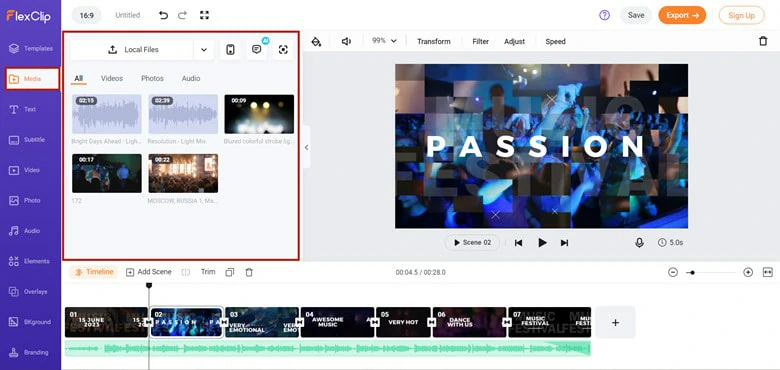Select scene 04 AWESOME MUSIC in timeline

coord(337,322)
